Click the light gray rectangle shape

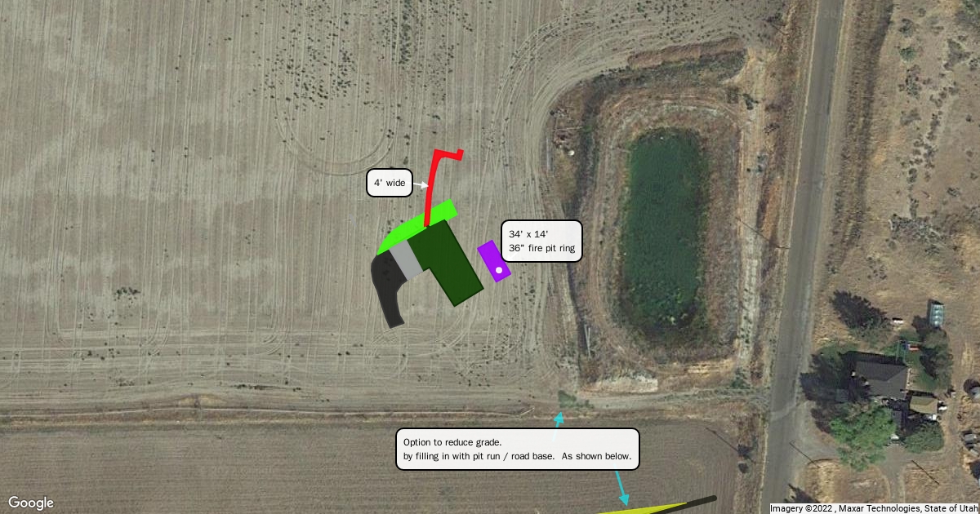coord(405,260)
